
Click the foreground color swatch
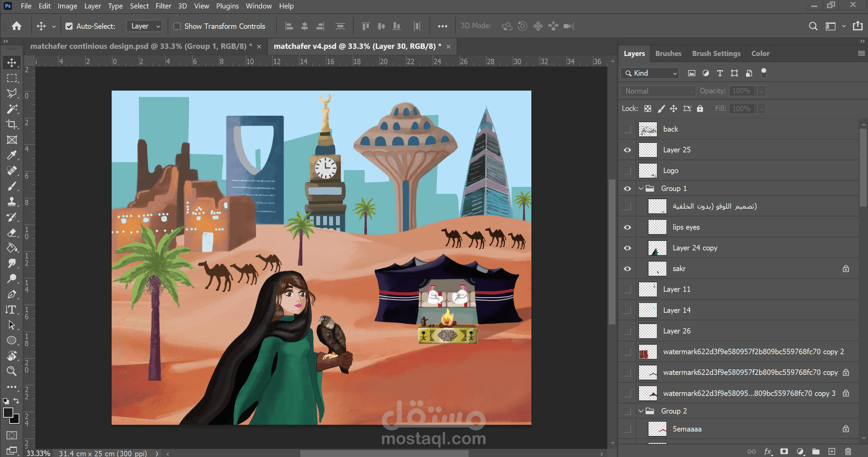pos(8,413)
